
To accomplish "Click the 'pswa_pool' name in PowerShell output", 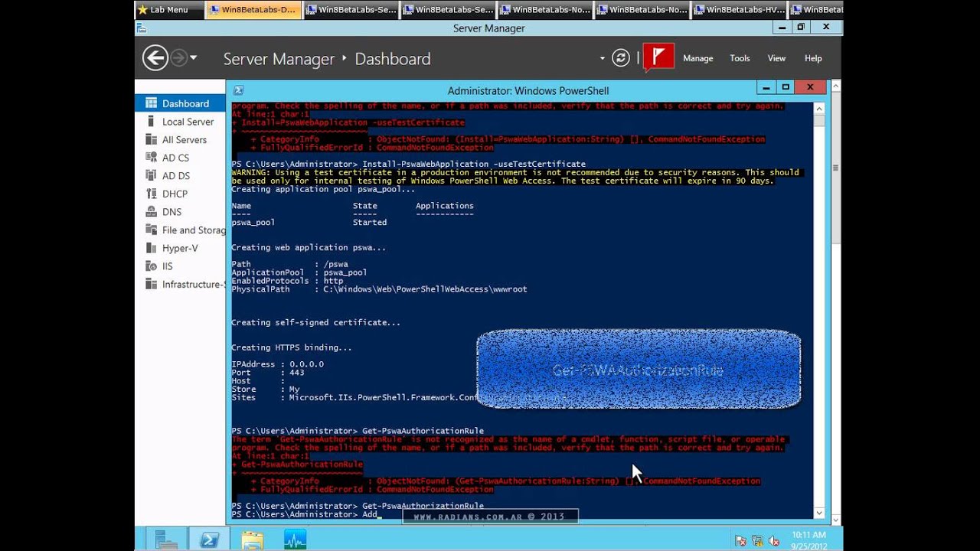I will click(253, 223).
